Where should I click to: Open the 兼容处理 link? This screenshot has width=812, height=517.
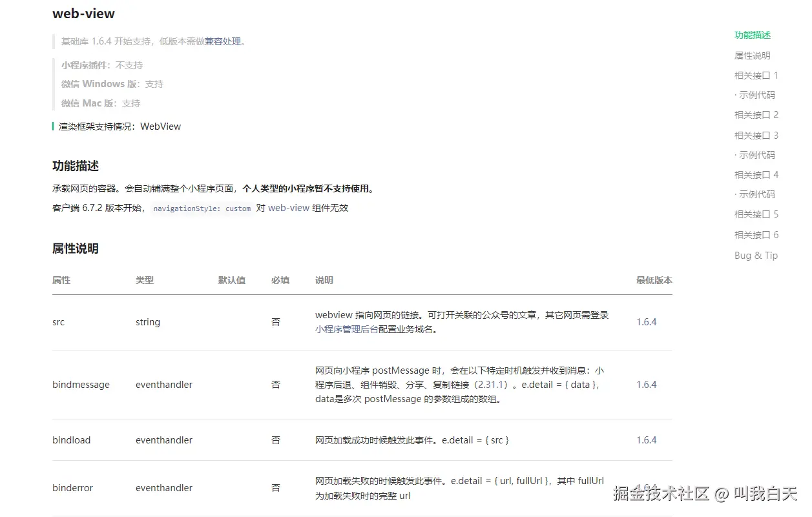[223, 41]
